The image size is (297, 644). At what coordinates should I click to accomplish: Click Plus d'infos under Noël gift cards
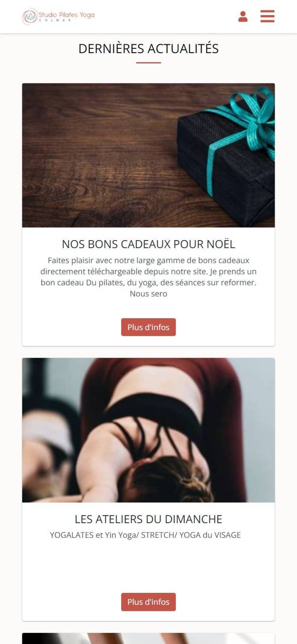coord(148,327)
